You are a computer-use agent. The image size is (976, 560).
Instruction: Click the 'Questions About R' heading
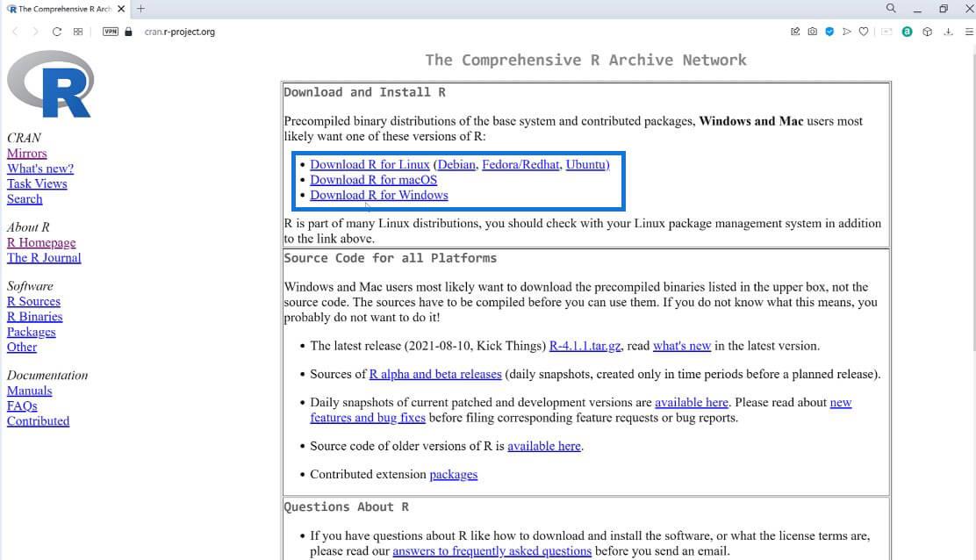point(346,507)
